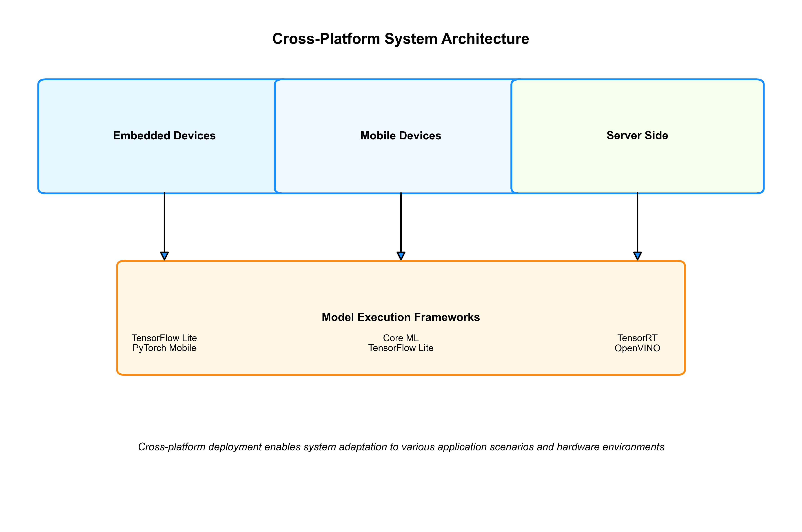Select the Mobile Devices label

(401, 136)
